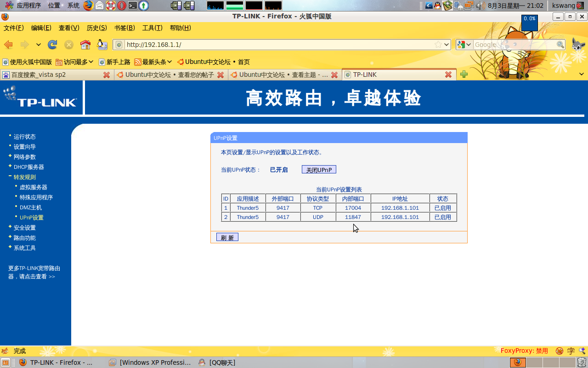The image size is (588, 368).
Task: Open a new tab with the green plus
Action: [464, 75]
